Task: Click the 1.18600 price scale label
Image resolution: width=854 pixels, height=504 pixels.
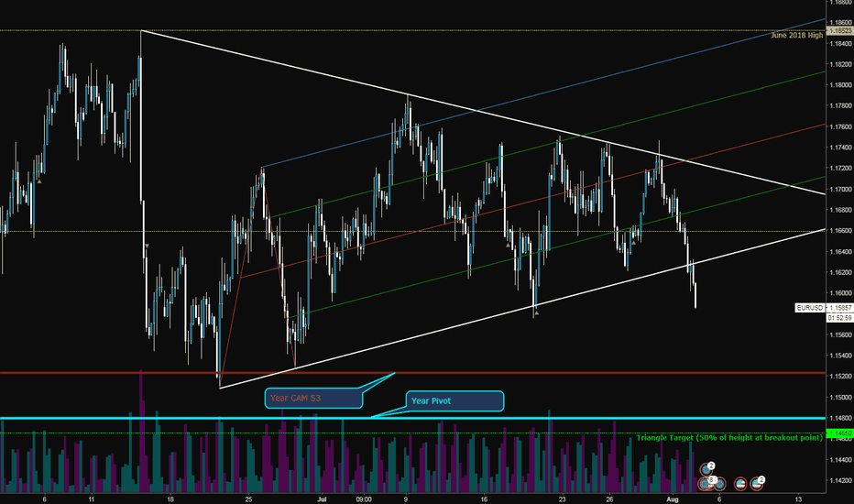Action: [841, 23]
